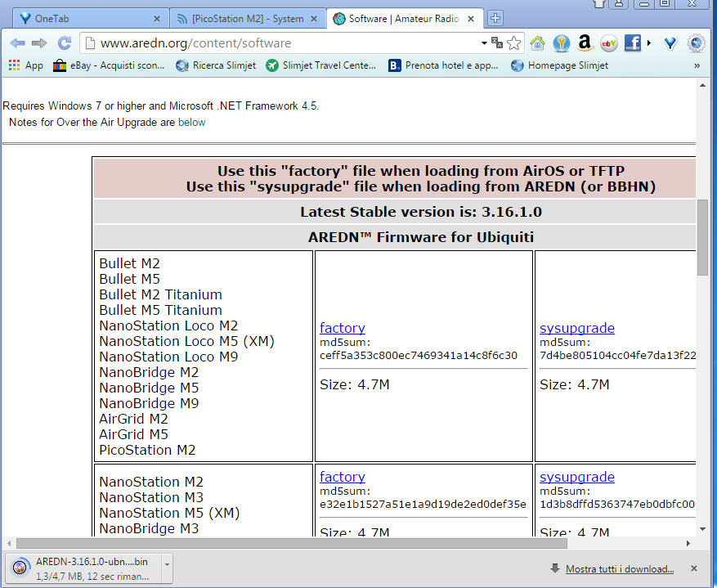Open the Homepage Slimjet bookmark
717x588 pixels.
[x=560, y=65]
